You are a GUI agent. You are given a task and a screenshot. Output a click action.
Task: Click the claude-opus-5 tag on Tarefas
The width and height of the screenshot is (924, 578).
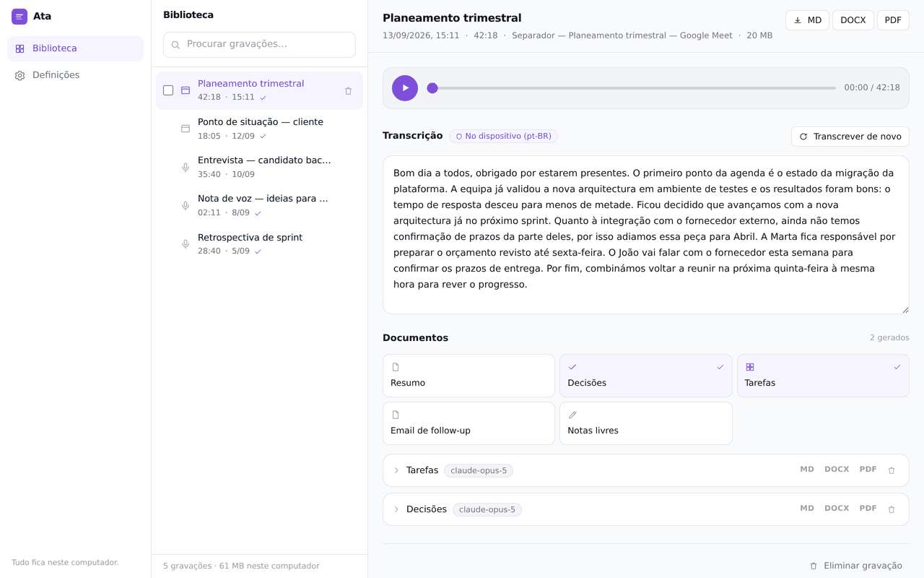479,470
